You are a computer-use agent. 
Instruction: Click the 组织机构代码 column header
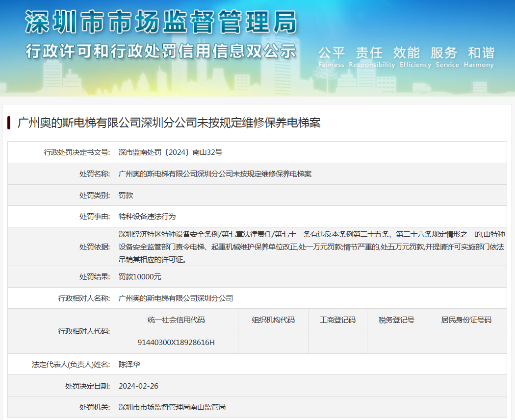[x=273, y=320]
